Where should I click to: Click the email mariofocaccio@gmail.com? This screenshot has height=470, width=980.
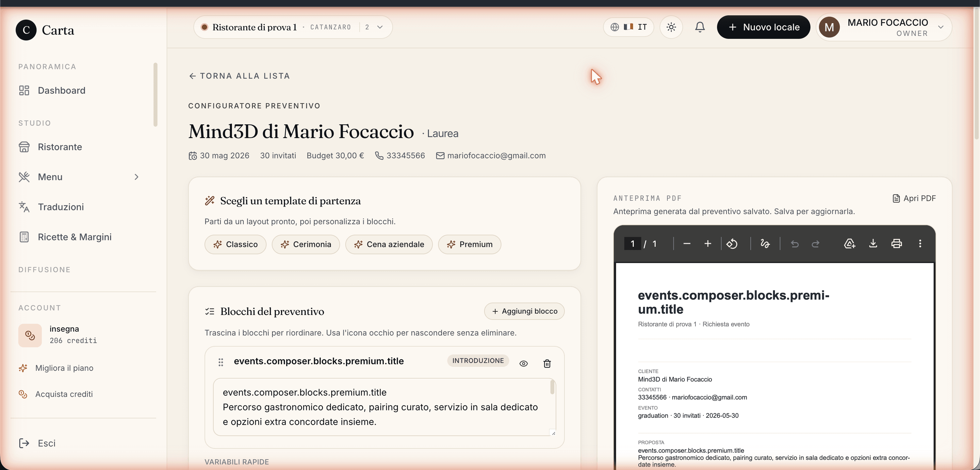497,156
